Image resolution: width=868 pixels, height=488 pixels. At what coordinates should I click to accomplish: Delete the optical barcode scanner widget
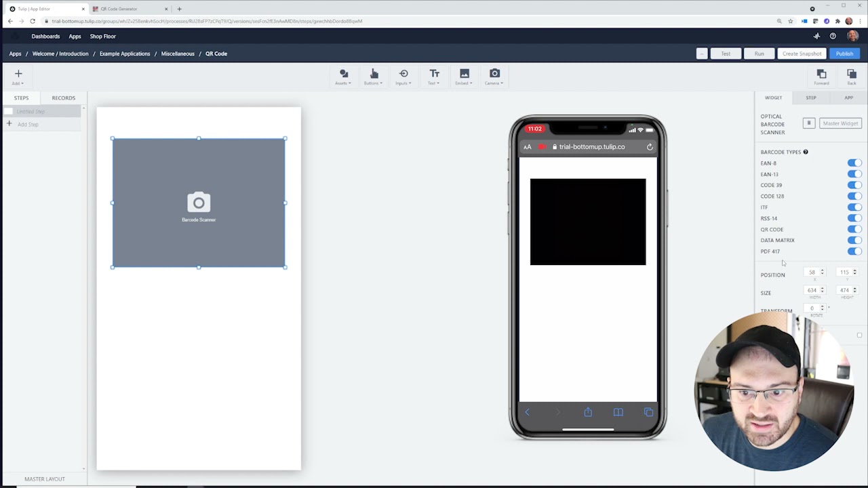point(808,123)
